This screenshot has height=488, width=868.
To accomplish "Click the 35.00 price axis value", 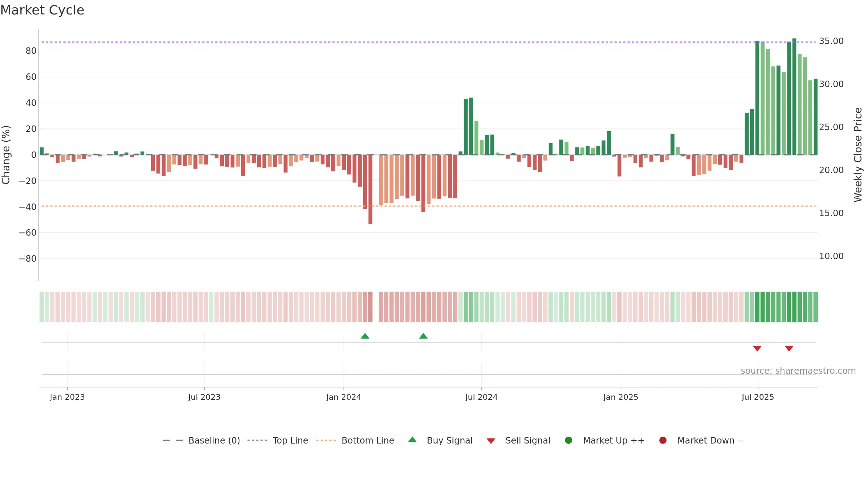I will [x=831, y=41].
